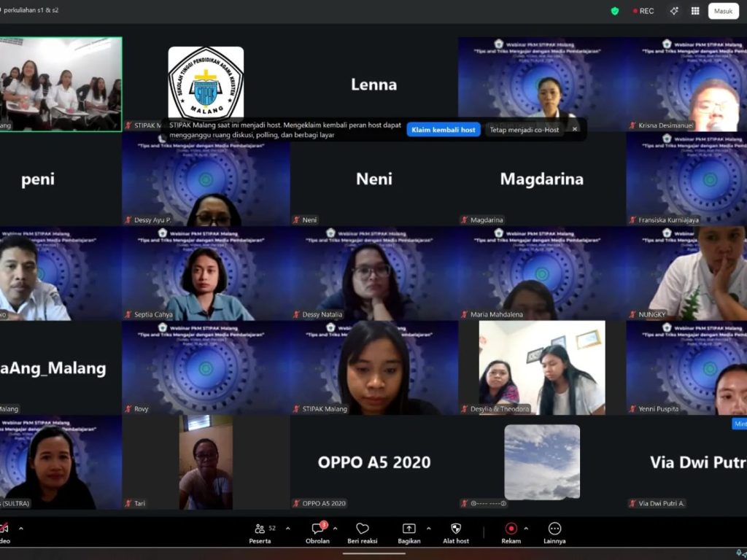Screen dimensions: 747x560
Task: Expand the arrow next to Rekam
Action: (x=526, y=528)
